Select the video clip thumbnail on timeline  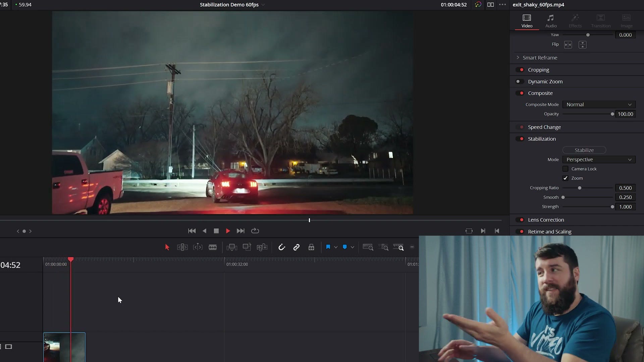click(x=64, y=347)
